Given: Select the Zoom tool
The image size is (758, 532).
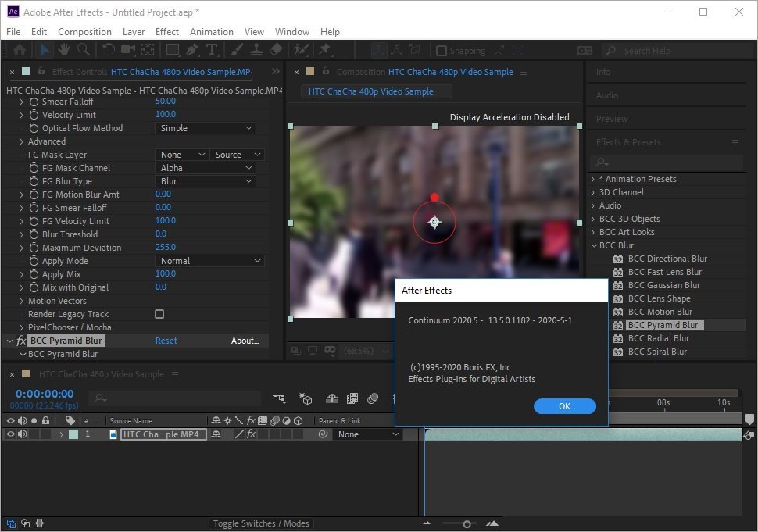Looking at the screenshot, I should [x=84, y=49].
